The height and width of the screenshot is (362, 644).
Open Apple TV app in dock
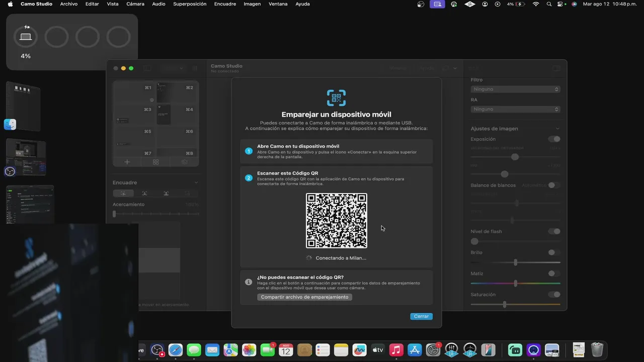click(x=378, y=349)
